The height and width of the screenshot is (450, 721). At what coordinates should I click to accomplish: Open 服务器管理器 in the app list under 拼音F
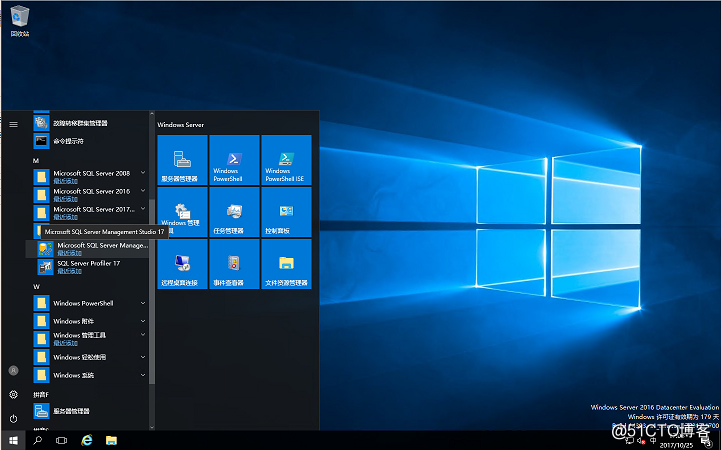[x=90, y=411]
